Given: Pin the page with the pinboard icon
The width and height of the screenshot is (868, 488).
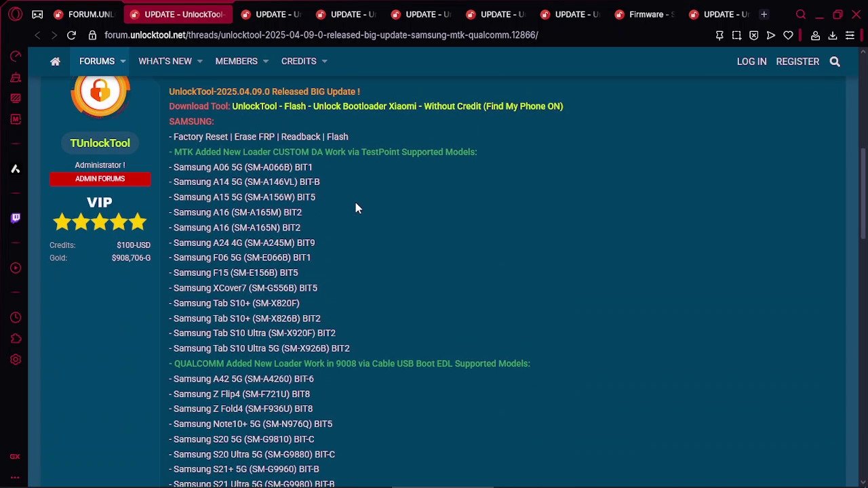Looking at the screenshot, I should pos(719,35).
